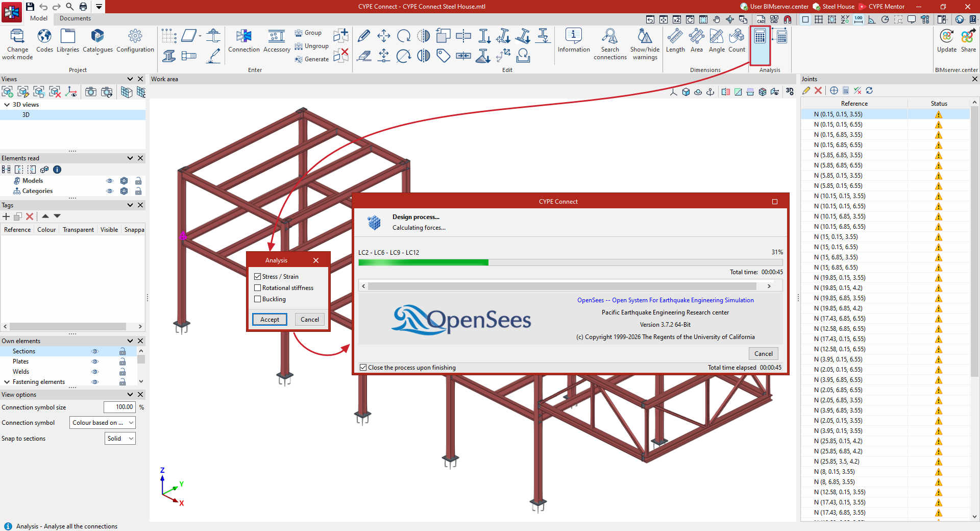Viewport: 980px width, 531px height.
Task: Measure with the Angle tool
Action: click(717, 41)
